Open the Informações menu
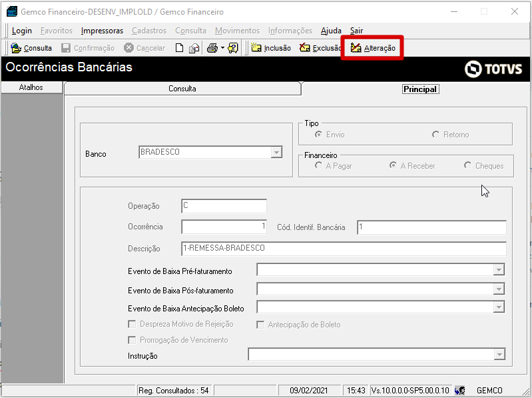This screenshot has width=532, height=398. pyautogui.click(x=290, y=31)
